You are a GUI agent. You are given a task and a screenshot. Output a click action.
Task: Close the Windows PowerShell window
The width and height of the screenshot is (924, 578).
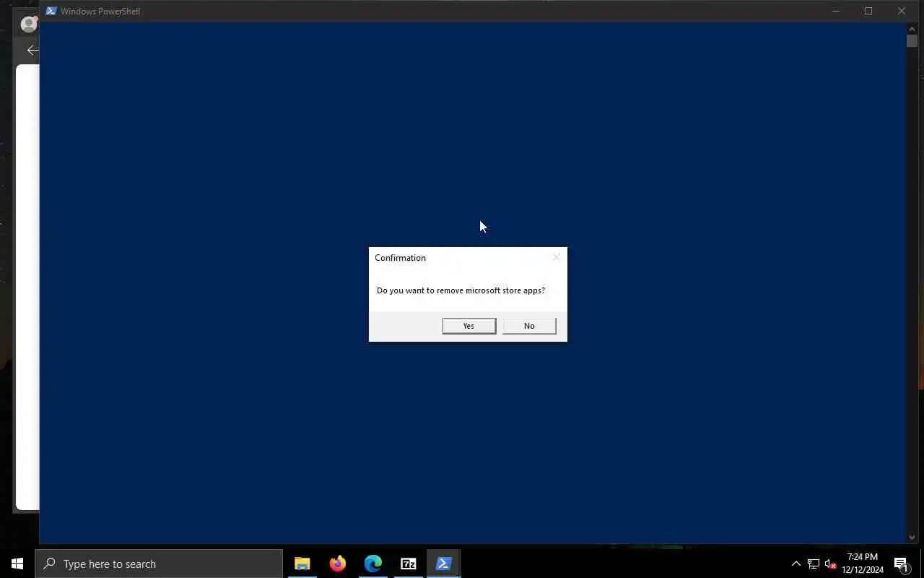point(902,11)
